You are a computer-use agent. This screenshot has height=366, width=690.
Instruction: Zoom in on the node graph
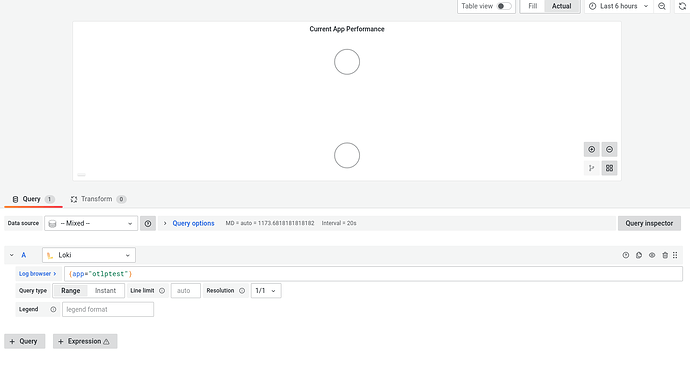pyautogui.click(x=591, y=150)
